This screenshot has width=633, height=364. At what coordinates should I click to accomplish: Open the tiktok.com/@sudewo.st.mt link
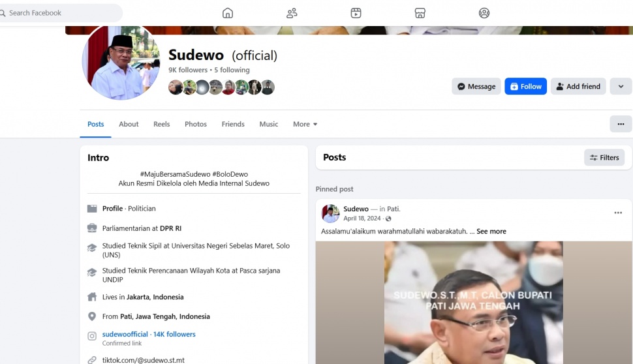[143, 360]
